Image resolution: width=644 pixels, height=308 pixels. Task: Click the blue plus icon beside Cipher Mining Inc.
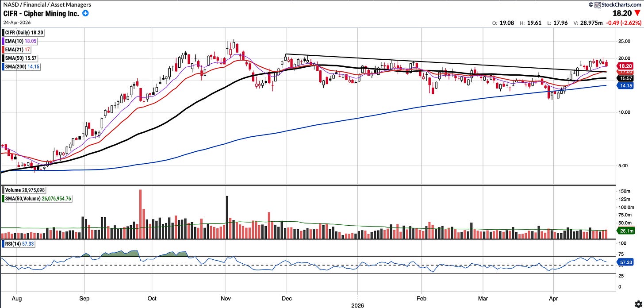(85, 13)
